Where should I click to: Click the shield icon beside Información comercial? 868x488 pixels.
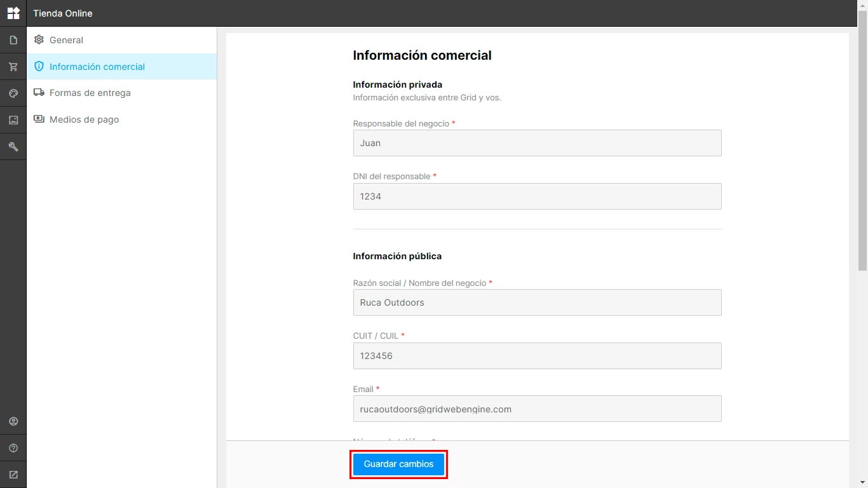[39, 66]
